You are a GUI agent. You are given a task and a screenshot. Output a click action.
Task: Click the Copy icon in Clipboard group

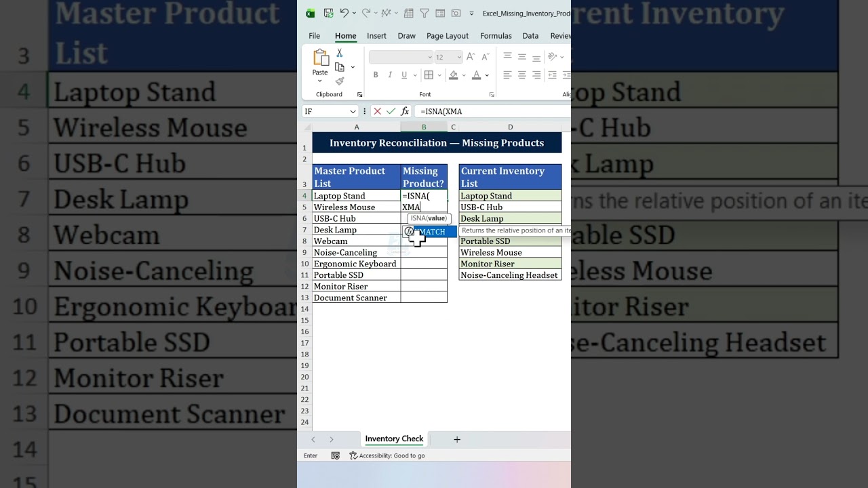pyautogui.click(x=340, y=67)
